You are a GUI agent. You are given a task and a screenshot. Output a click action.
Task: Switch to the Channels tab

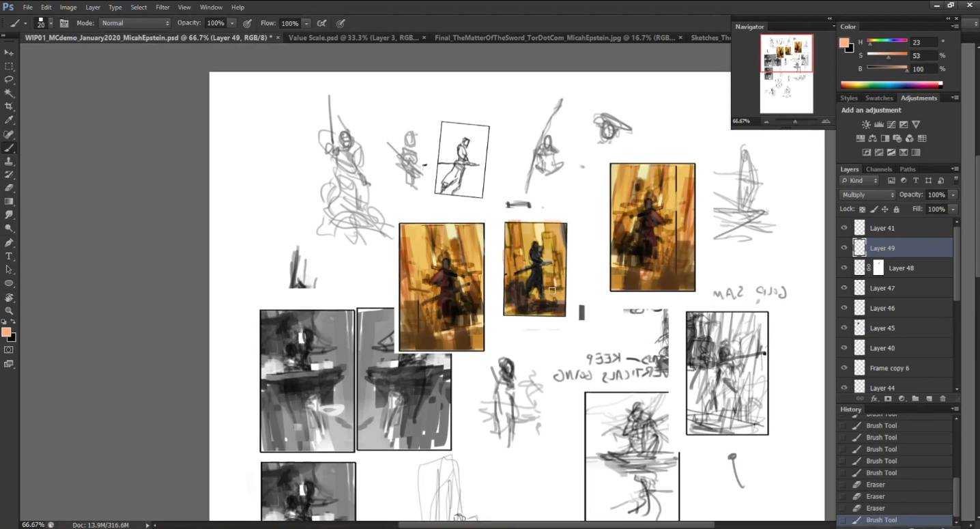pyautogui.click(x=879, y=169)
